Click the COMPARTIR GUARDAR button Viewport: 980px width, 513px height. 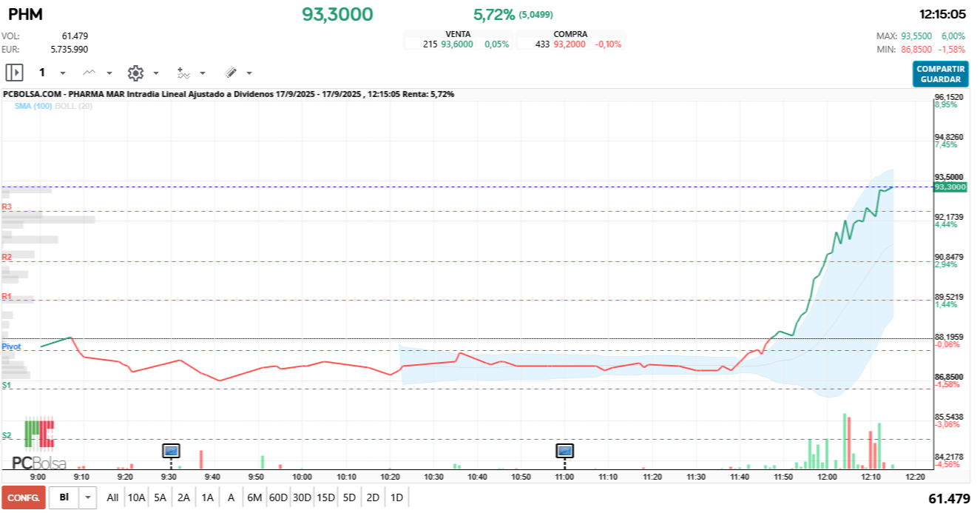pos(940,74)
